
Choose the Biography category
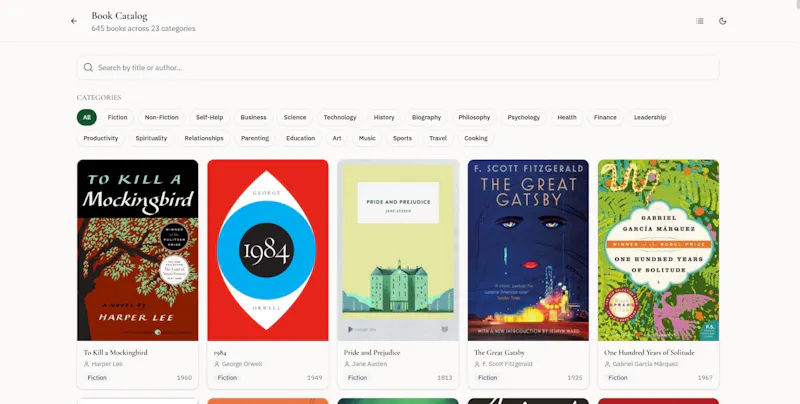426,117
